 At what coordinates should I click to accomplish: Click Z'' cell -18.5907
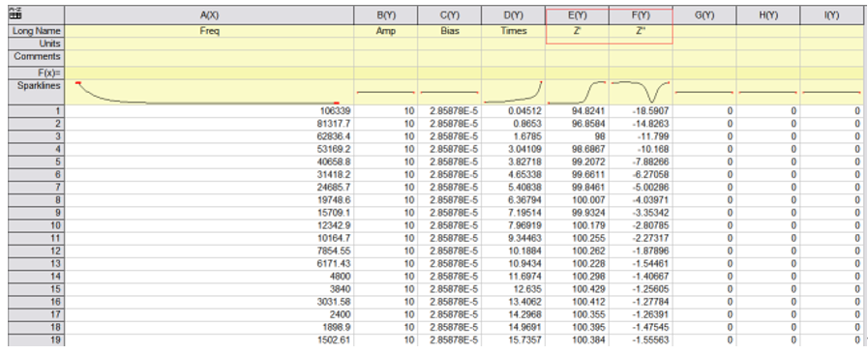(x=641, y=110)
